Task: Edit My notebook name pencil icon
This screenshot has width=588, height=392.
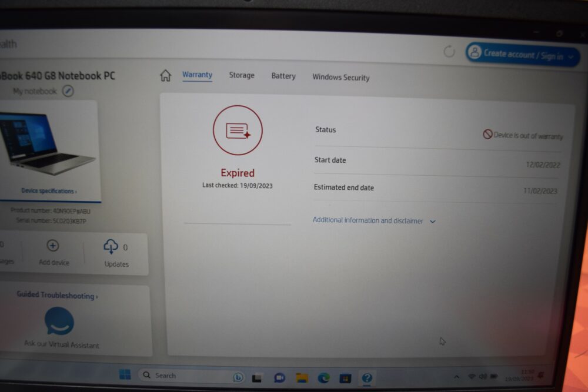Action: pos(68,91)
